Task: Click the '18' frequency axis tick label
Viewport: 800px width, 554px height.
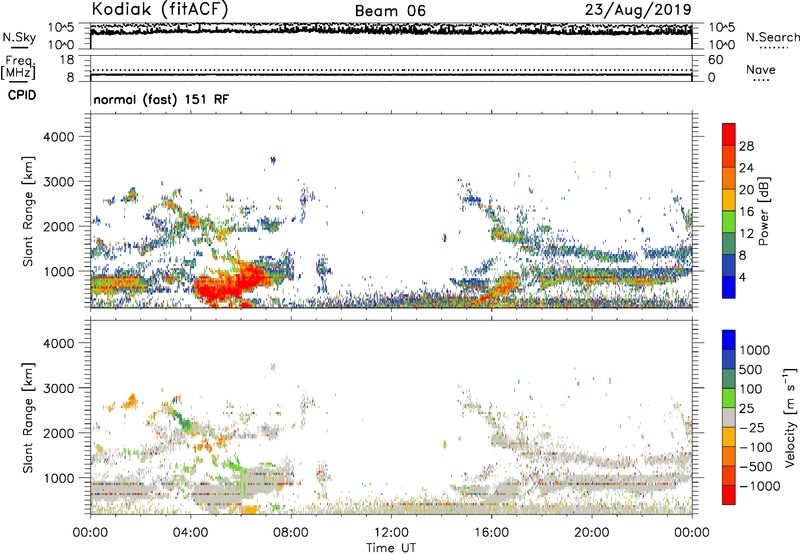Action: tap(67, 60)
